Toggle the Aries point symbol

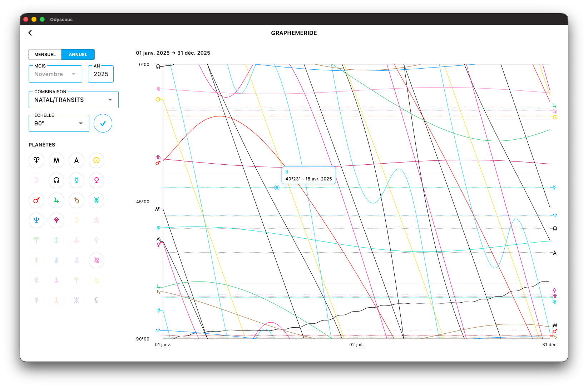coord(36,160)
